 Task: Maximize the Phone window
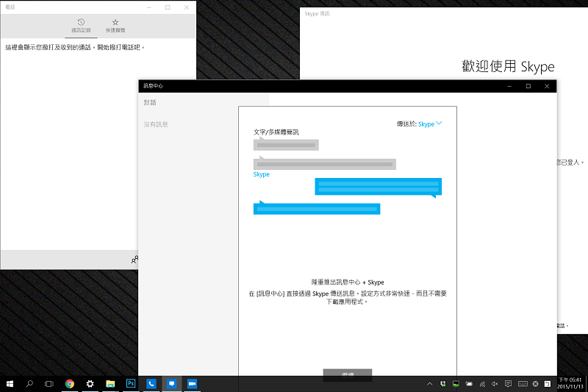click(x=168, y=7)
